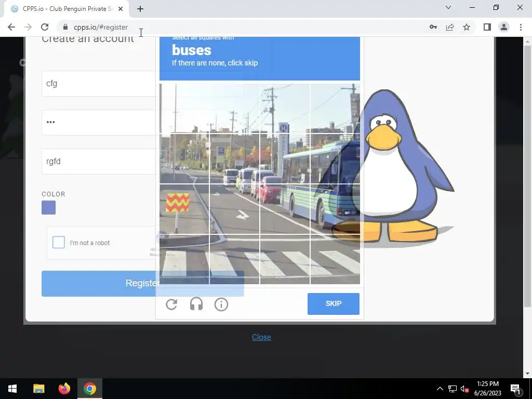Viewport: 532px width, 399px height.
Task: Open a new browser tab
Action: point(140,9)
